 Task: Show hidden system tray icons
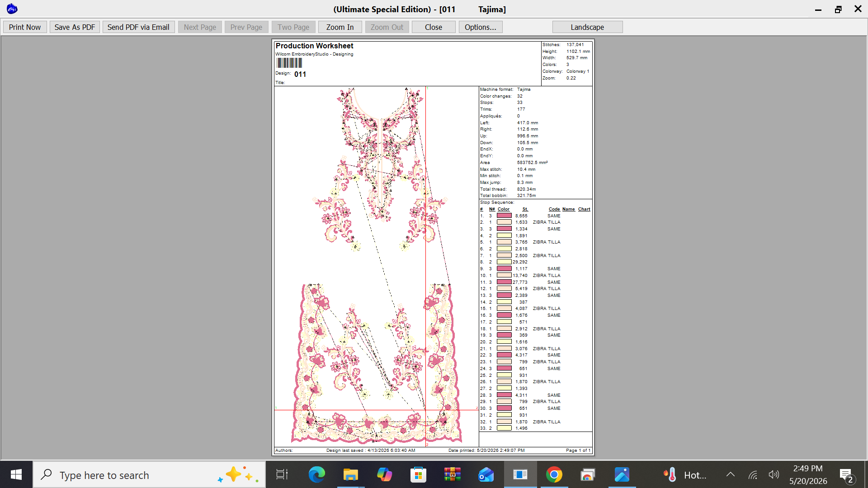pos(731,474)
